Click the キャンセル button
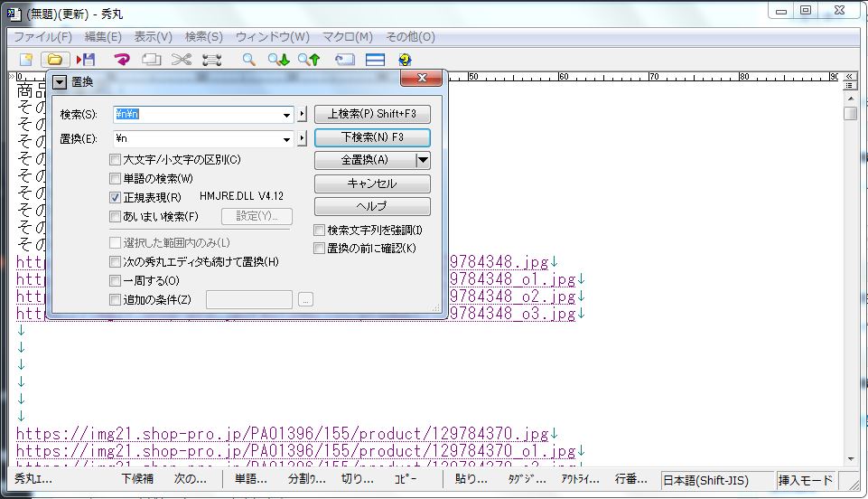Viewport: 868px width, 499px height. [x=372, y=184]
